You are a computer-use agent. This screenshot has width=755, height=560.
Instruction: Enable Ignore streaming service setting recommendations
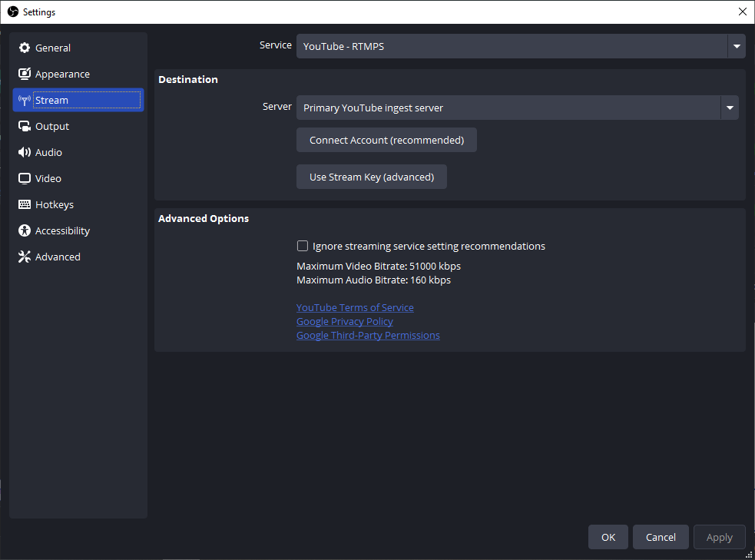point(303,246)
